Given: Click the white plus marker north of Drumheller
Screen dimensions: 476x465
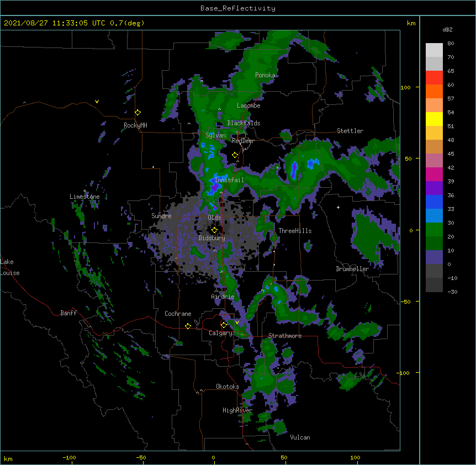Looking at the screenshot, I should coord(338,207).
